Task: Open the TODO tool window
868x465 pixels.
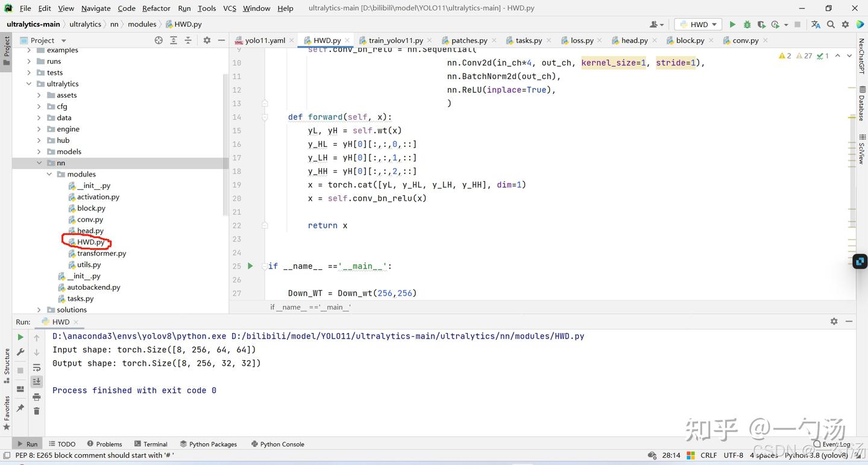Action: [x=62, y=444]
